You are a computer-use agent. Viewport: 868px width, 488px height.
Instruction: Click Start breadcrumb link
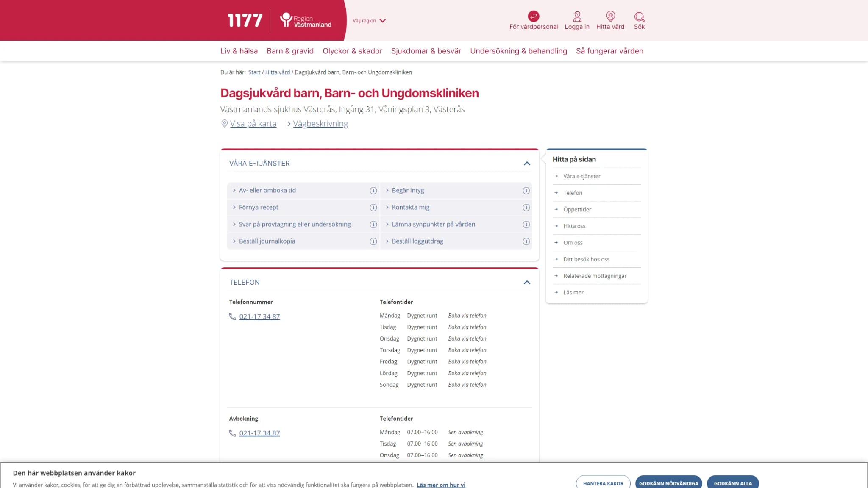pyautogui.click(x=254, y=72)
